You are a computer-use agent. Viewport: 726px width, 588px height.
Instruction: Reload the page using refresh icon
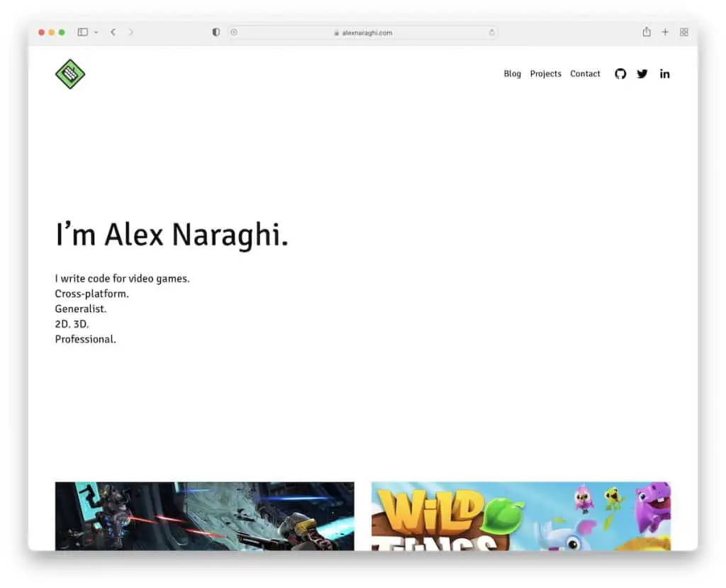(491, 33)
